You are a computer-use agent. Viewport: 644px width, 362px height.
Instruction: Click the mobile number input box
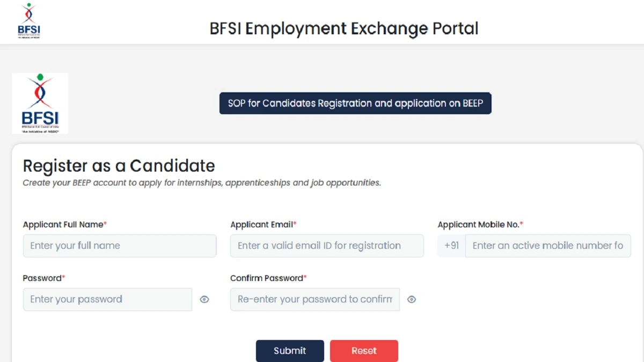(x=548, y=246)
